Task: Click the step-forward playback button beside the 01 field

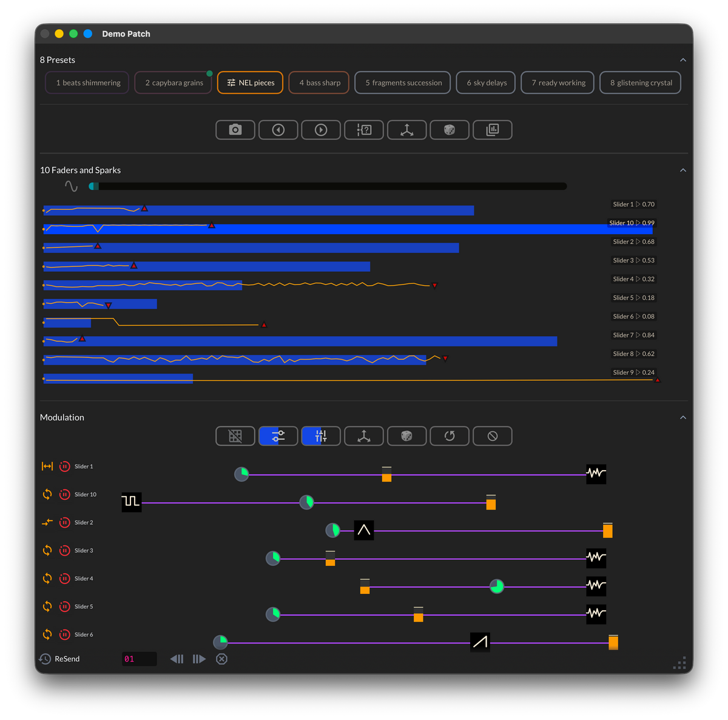Action: click(199, 659)
